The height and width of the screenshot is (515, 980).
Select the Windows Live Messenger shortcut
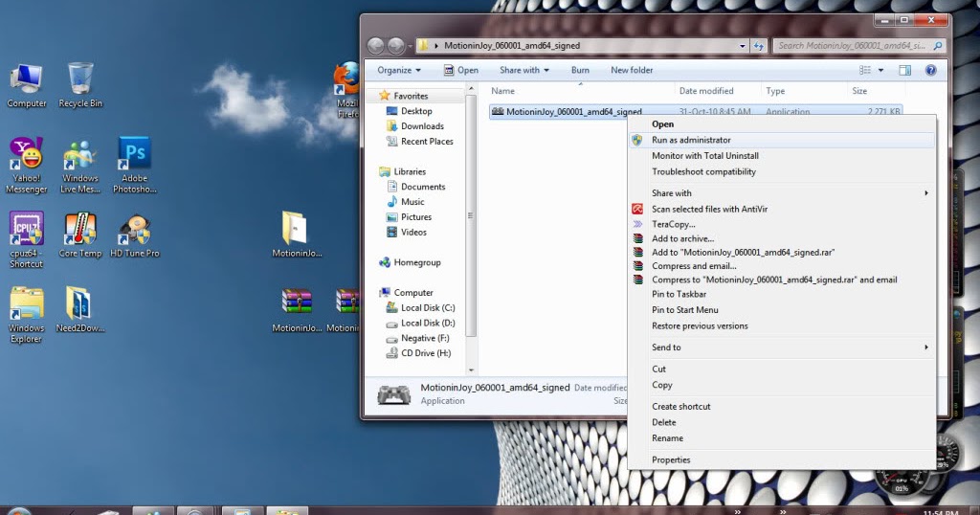(80, 165)
